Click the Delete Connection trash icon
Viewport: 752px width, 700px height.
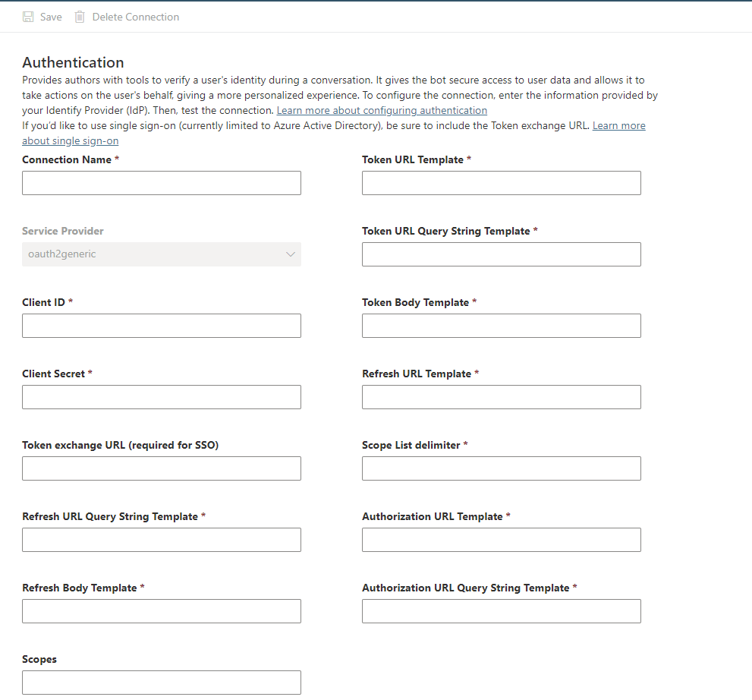point(80,17)
